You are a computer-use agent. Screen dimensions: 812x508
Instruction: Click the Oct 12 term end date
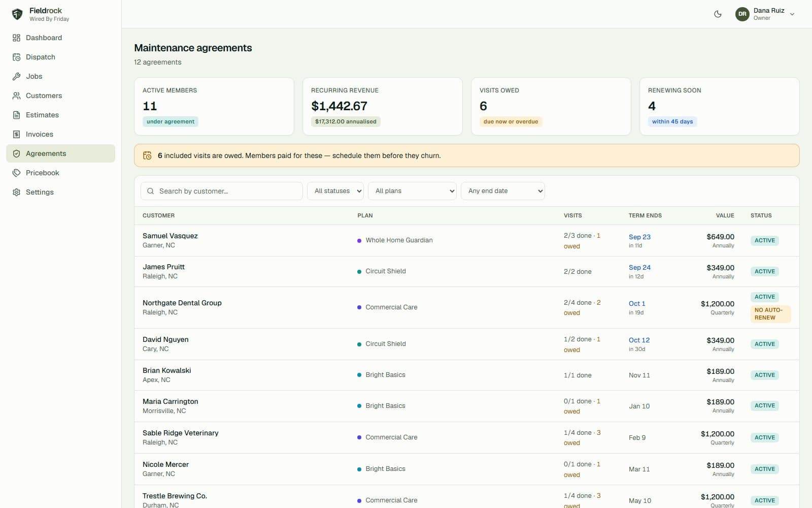coord(639,340)
